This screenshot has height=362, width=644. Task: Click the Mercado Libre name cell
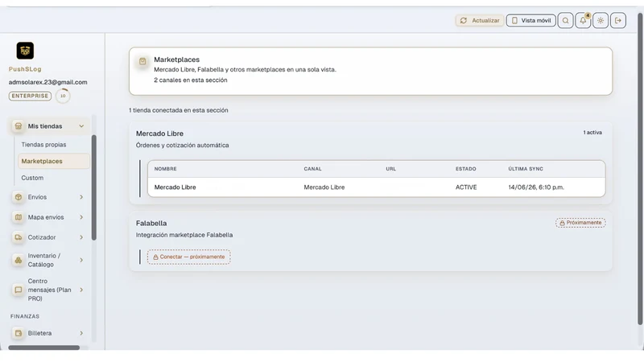pyautogui.click(x=175, y=187)
